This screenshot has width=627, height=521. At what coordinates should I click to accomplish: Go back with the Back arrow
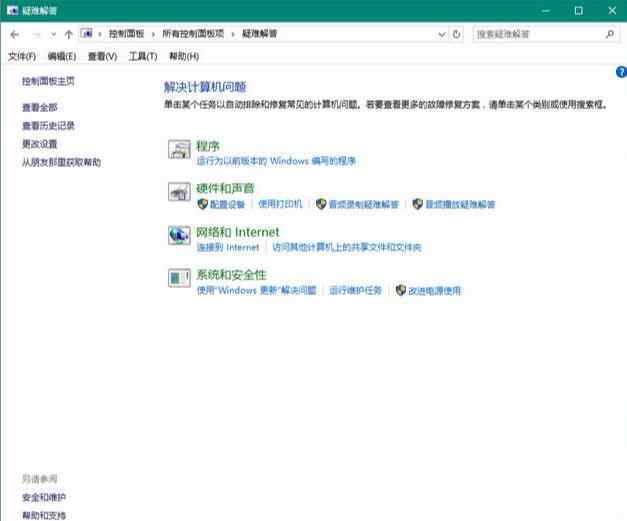15,35
